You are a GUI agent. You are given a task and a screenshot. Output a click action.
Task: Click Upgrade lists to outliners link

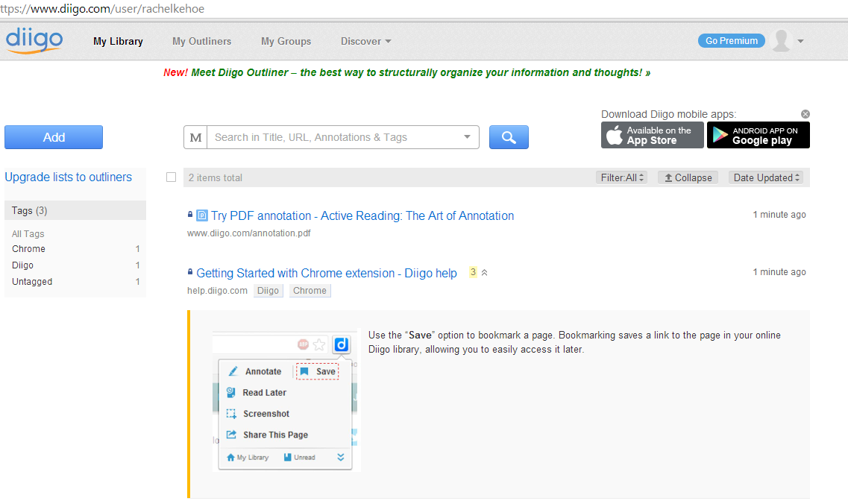point(68,177)
